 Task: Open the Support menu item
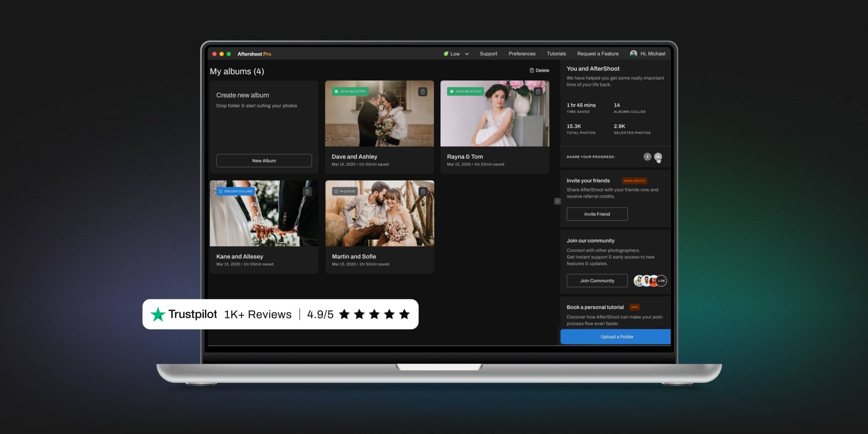488,54
